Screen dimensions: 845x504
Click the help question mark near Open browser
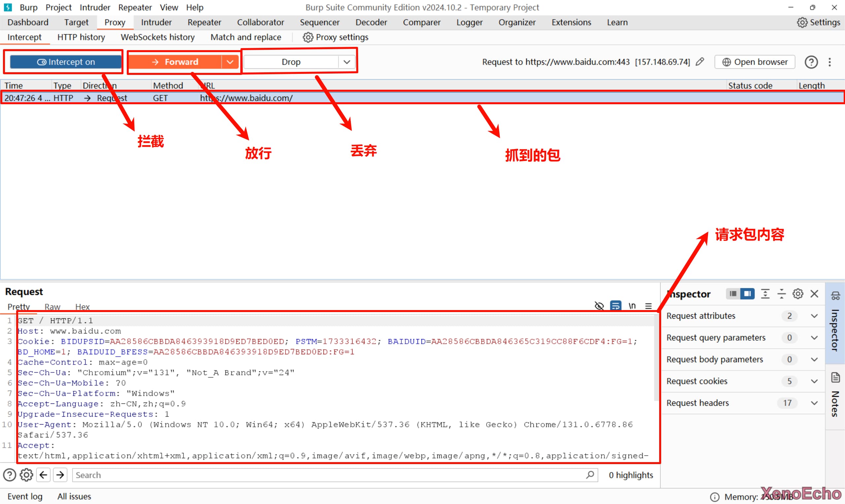pos(811,62)
